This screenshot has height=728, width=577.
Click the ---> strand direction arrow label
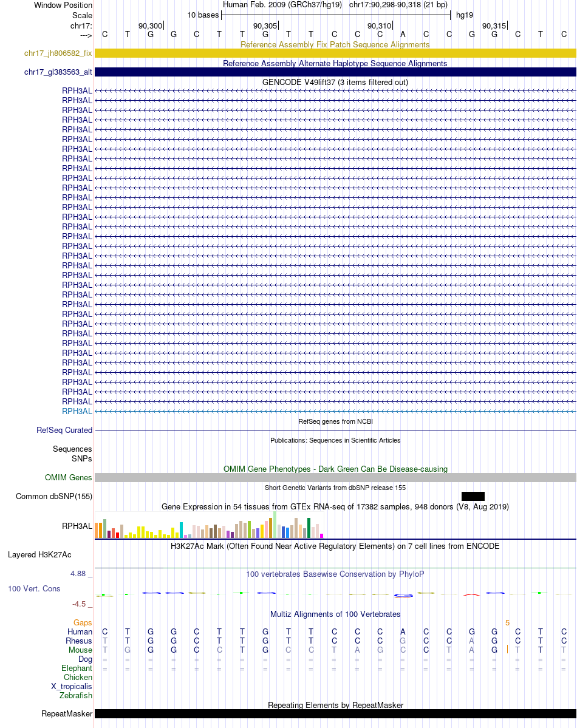click(86, 35)
